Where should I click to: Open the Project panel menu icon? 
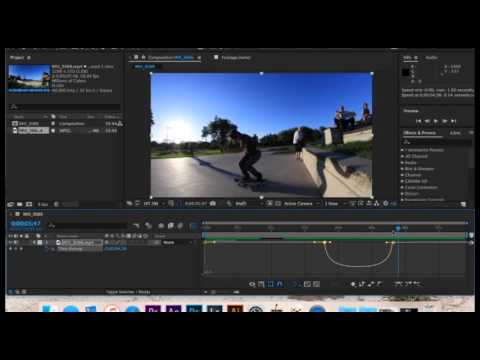[x=29, y=58]
